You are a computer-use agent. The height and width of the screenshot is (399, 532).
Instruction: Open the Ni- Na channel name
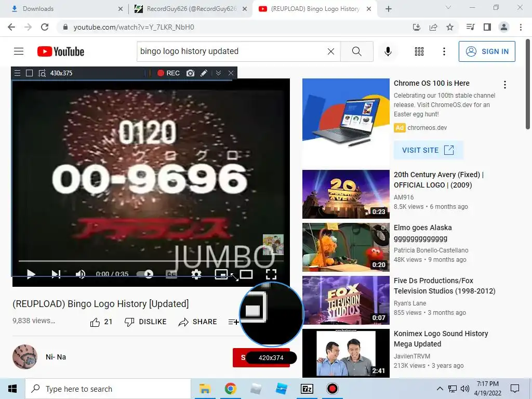coord(56,357)
